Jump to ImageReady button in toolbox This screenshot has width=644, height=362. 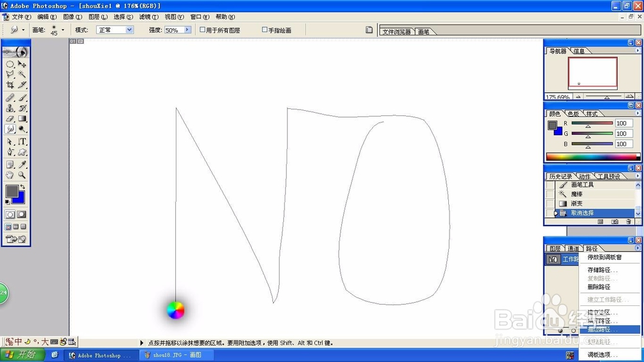click(16, 239)
